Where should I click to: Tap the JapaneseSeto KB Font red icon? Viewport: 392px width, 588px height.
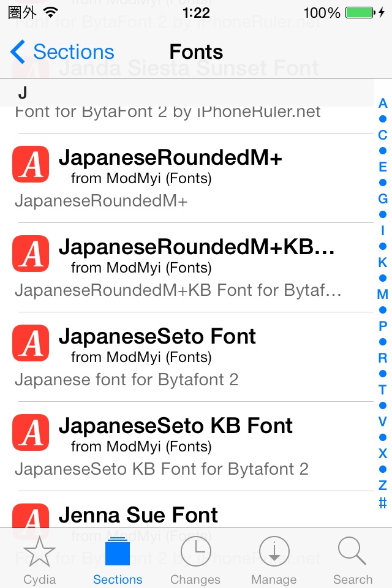pos(31,432)
